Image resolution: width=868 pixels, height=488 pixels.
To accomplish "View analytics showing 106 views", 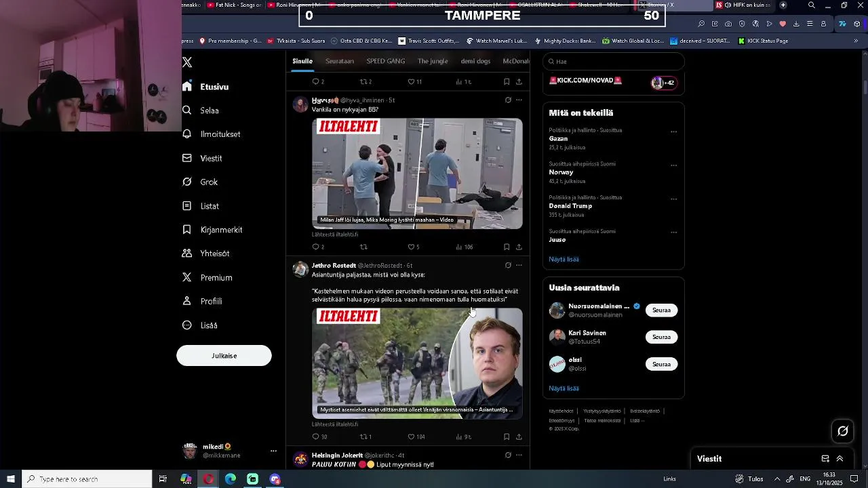I will pyautogui.click(x=465, y=247).
